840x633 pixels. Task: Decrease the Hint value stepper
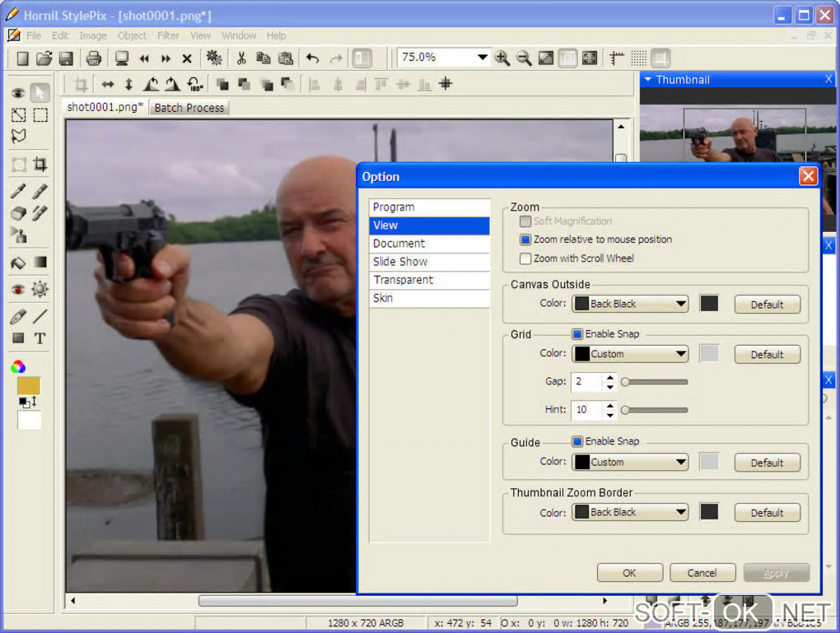[610, 415]
